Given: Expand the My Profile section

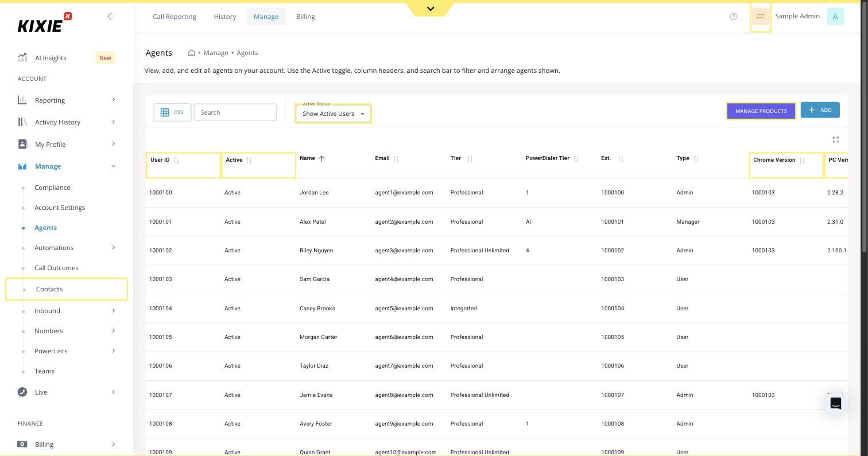Looking at the screenshot, I should [x=67, y=144].
